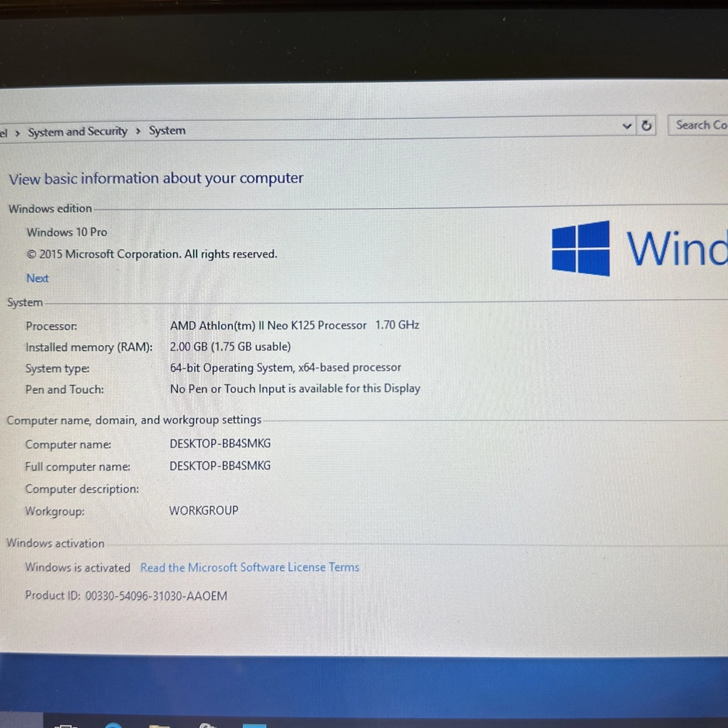Click the light blue taskbar app icon
Screen dimensions: 728x728
[254, 725]
